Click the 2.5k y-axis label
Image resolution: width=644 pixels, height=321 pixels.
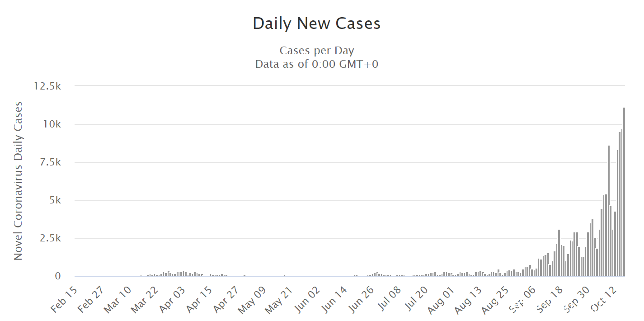pyautogui.click(x=49, y=238)
